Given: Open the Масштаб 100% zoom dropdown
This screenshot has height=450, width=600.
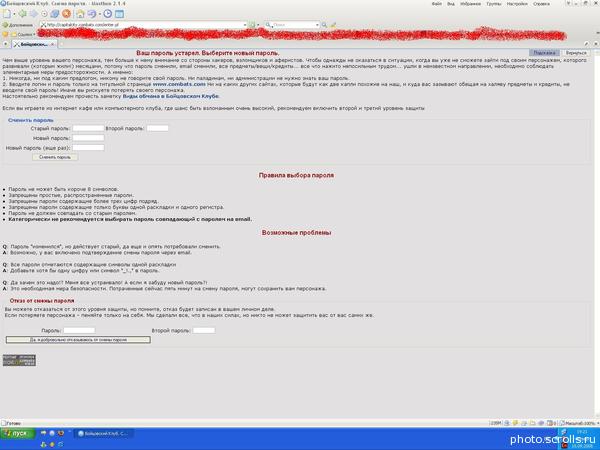Looking at the screenshot, I should click(579, 423).
